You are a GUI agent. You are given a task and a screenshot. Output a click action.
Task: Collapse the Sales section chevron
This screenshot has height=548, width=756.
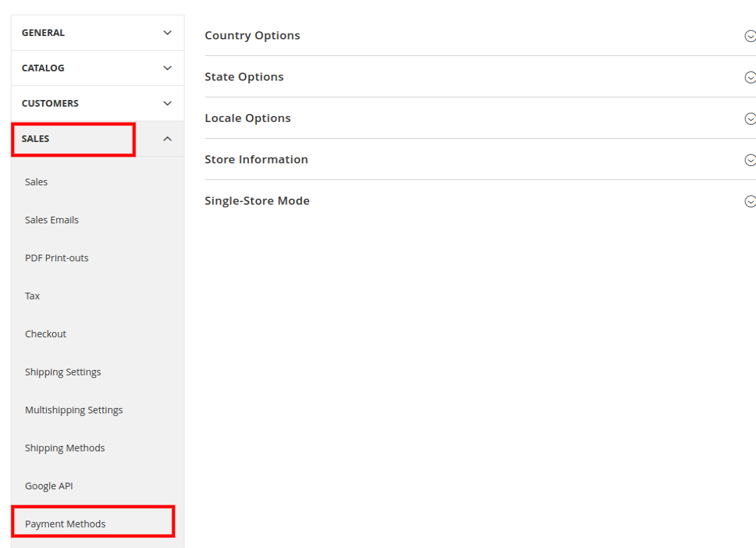[x=167, y=139]
